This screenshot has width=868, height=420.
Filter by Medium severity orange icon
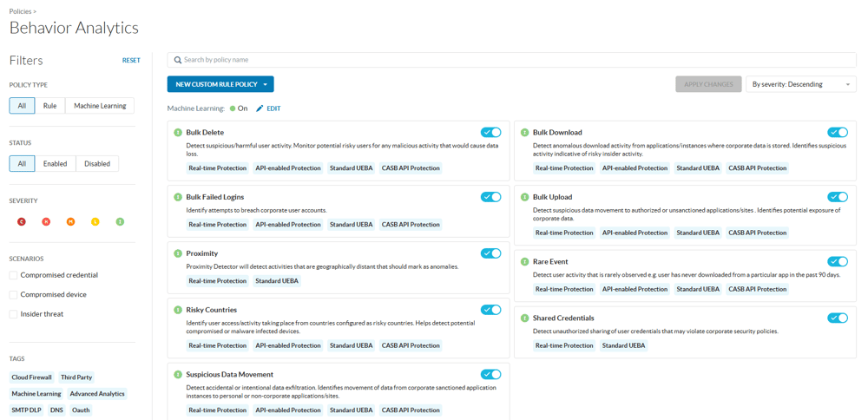click(x=71, y=222)
